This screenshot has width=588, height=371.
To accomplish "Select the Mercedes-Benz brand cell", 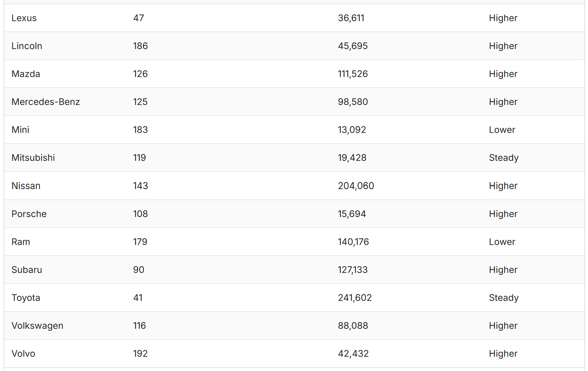I will click(45, 102).
